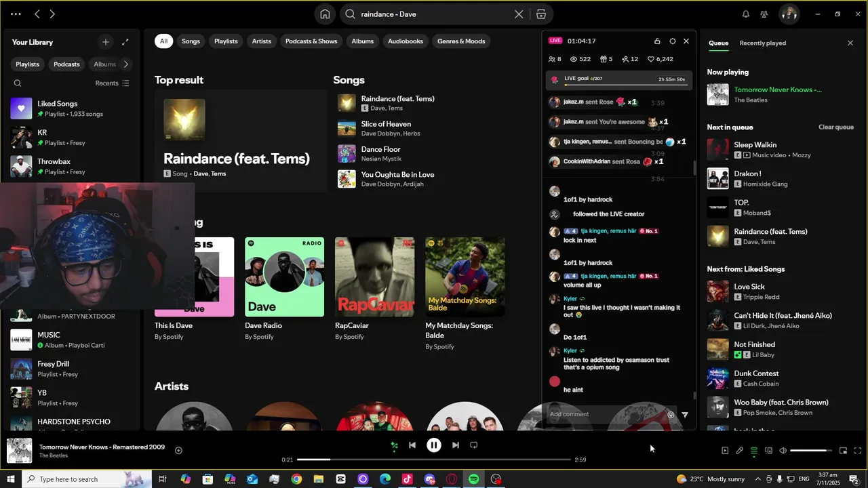This screenshot has width=868, height=488.
Task: Open the emoji picker in comment box
Action: [x=671, y=415]
